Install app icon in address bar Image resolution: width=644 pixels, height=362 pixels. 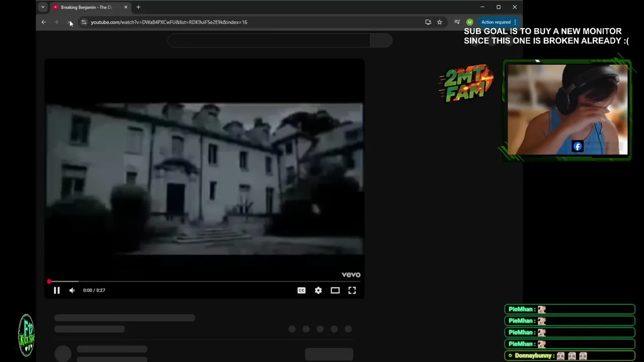point(428,22)
